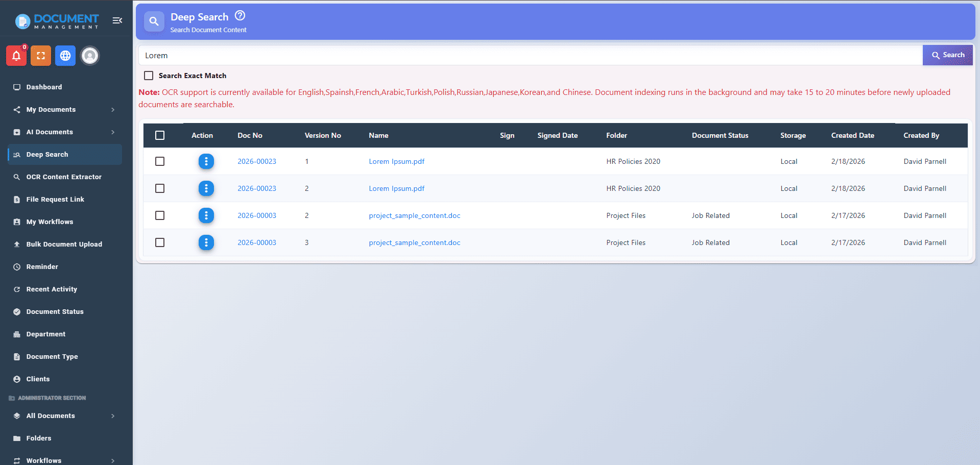Select checkbox for project_sample_content version 2
Screen dimensions: 980x465
pos(160,215)
